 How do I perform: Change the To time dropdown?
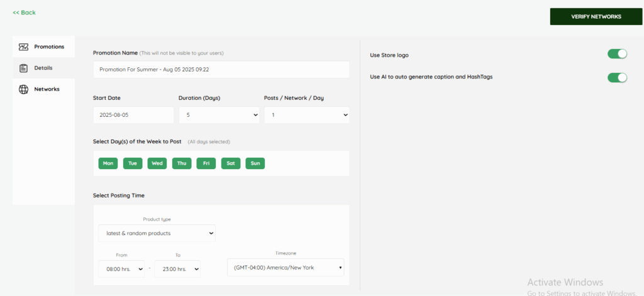coord(177,269)
